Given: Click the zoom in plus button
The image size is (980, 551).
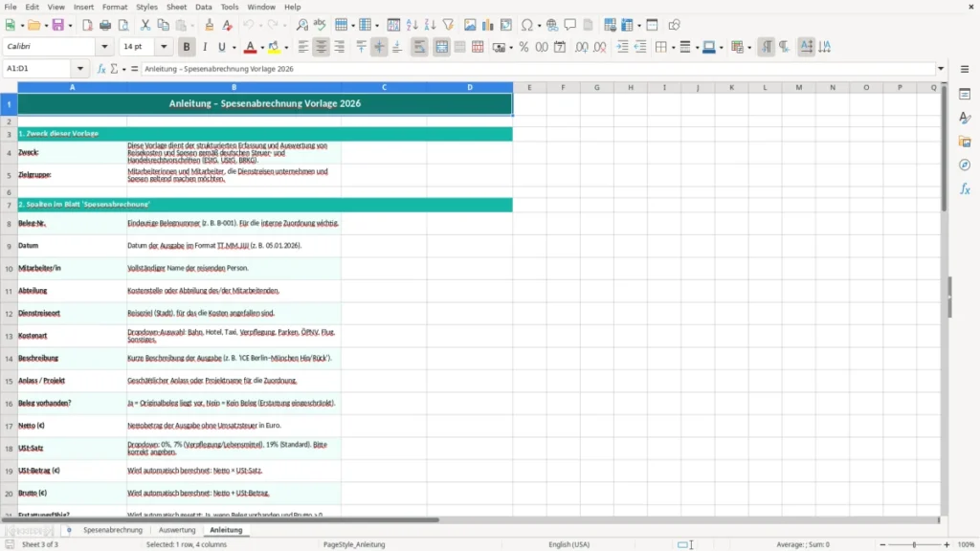Looking at the screenshot, I should (947, 544).
